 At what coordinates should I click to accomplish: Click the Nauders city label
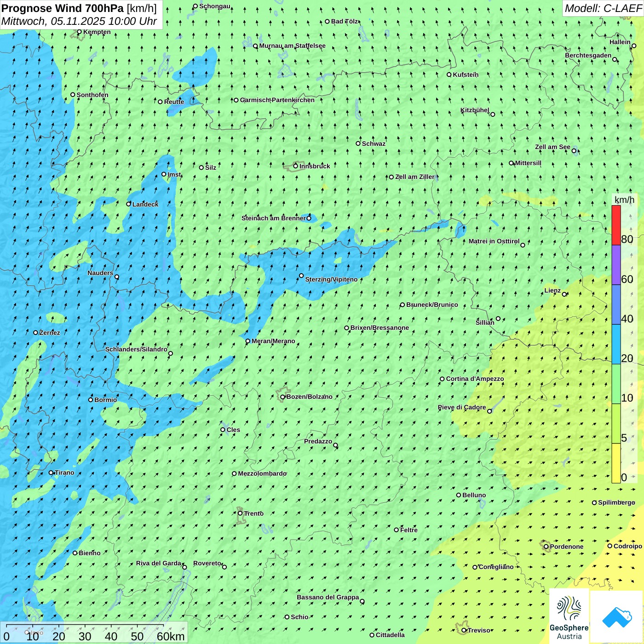click(x=100, y=273)
